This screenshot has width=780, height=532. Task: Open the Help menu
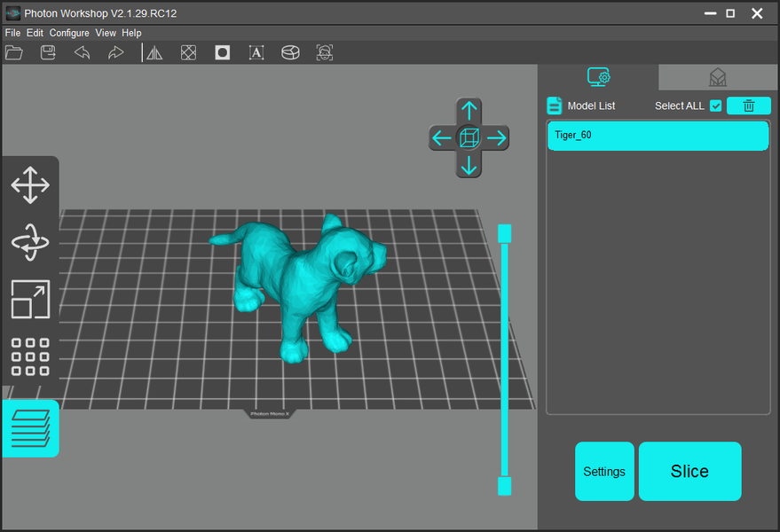tap(131, 33)
